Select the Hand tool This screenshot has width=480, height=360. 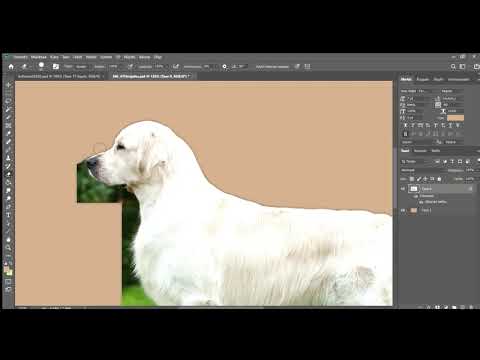click(x=8, y=239)
